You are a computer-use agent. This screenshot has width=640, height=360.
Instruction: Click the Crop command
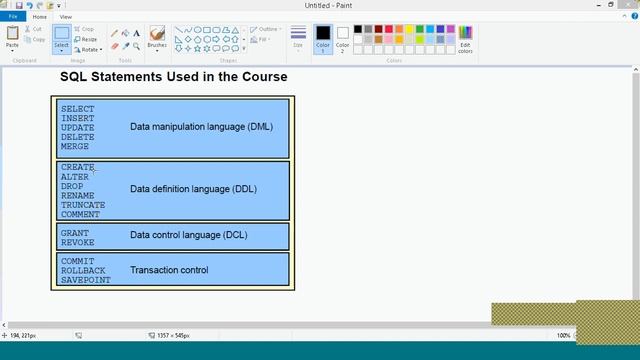84,29
